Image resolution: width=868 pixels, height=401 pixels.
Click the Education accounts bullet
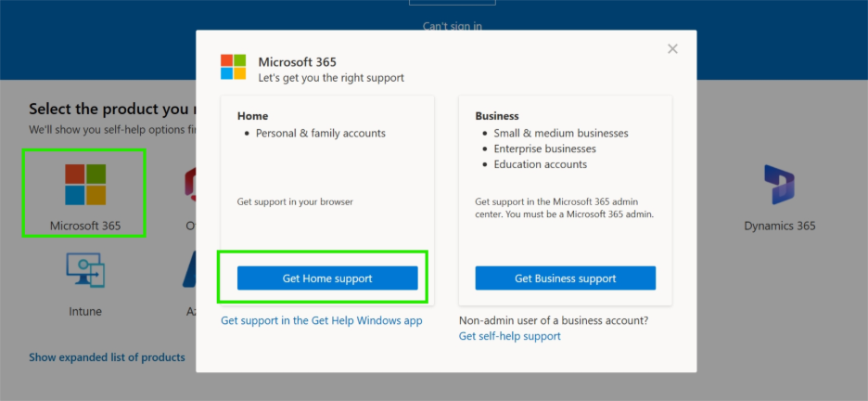(541, 164)
